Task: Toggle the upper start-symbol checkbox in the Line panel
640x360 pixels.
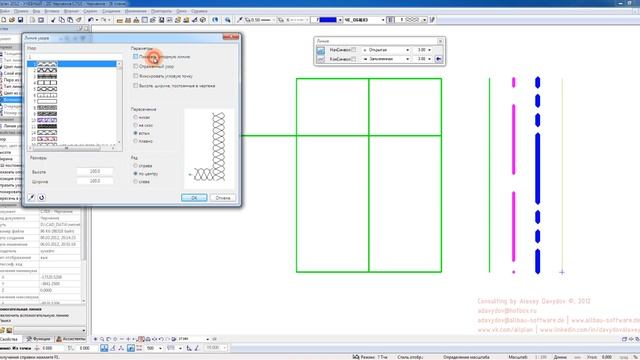Action: (x=354, y=50)
